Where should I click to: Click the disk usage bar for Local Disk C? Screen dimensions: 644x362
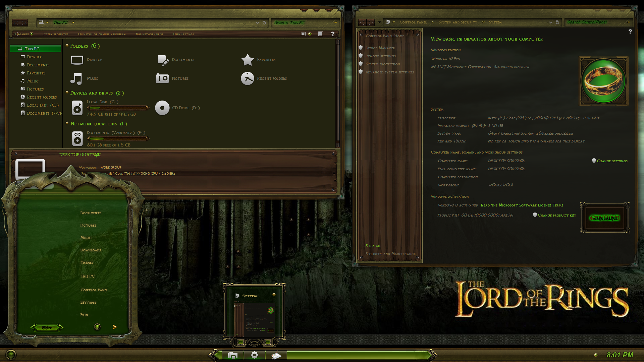(x=118, y=108)
